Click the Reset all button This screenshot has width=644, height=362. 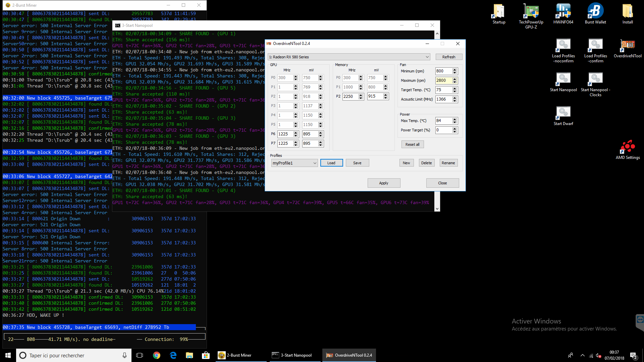[412, 144]
